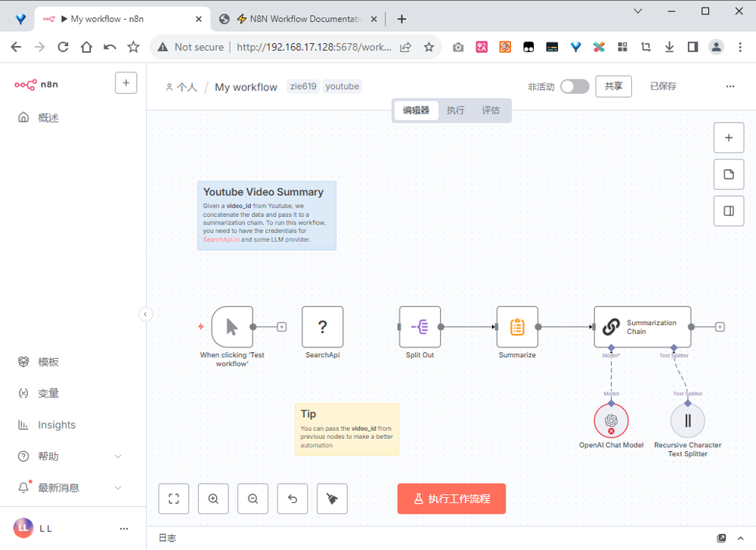Click the fit-to-view canvas icon
756x550 pixels.
click(x=174, y=499)
